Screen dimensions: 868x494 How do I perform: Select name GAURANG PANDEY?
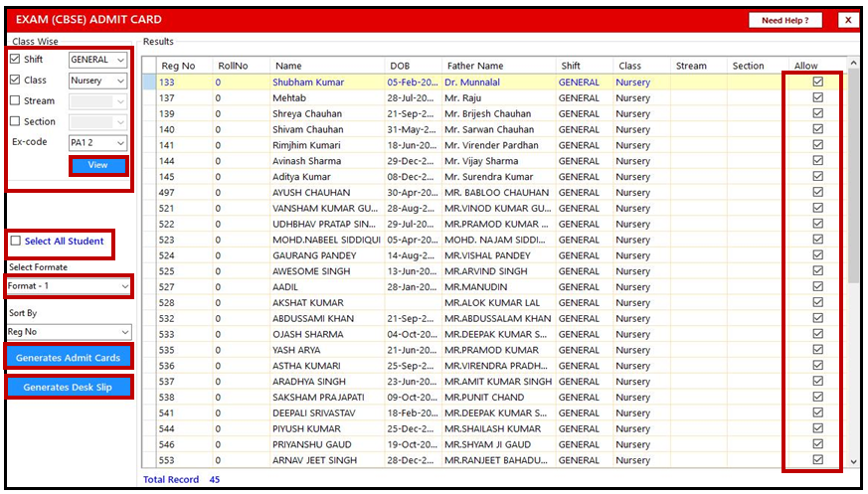(x=314, y=255)
